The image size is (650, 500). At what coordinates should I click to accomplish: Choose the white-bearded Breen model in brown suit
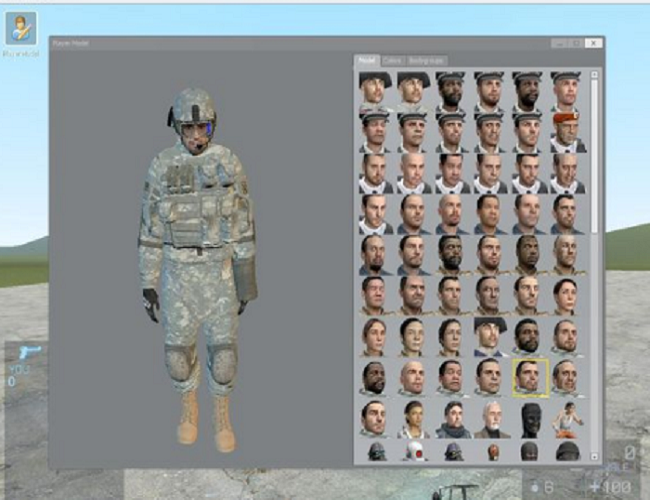point(492,420)
